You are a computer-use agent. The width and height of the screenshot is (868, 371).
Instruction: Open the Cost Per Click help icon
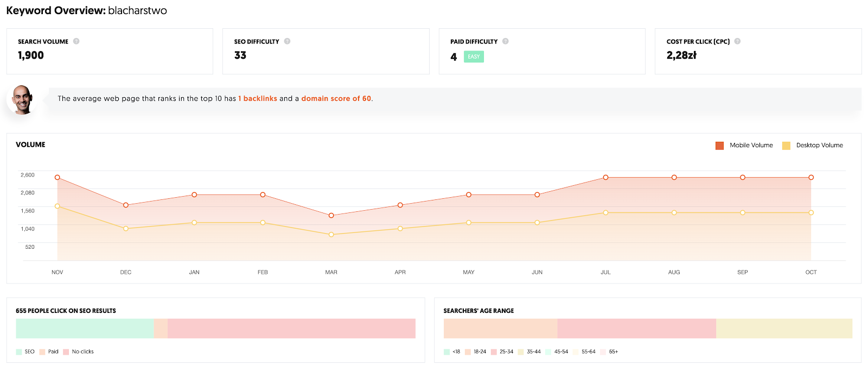pyautogui.click(x=737, y=41)
